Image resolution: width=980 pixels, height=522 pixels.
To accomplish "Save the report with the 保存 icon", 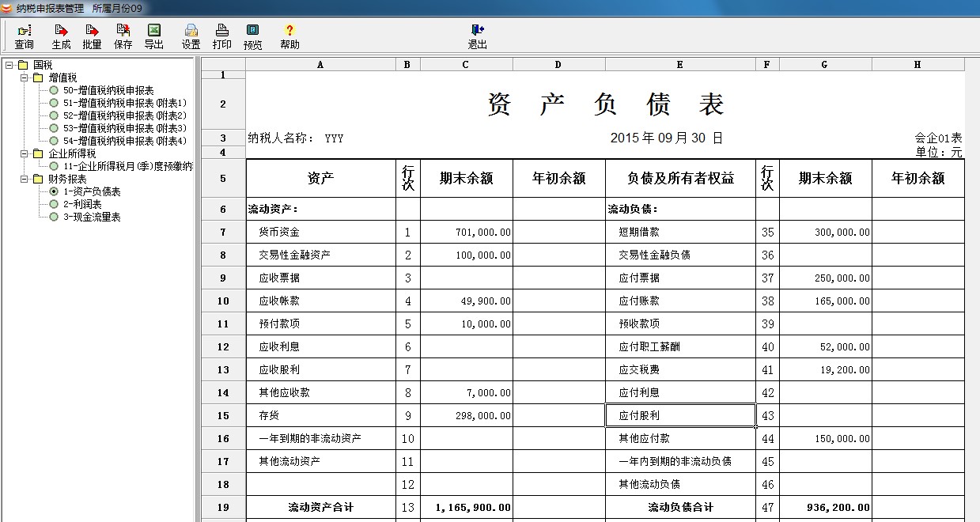I will tap(123, 37).
